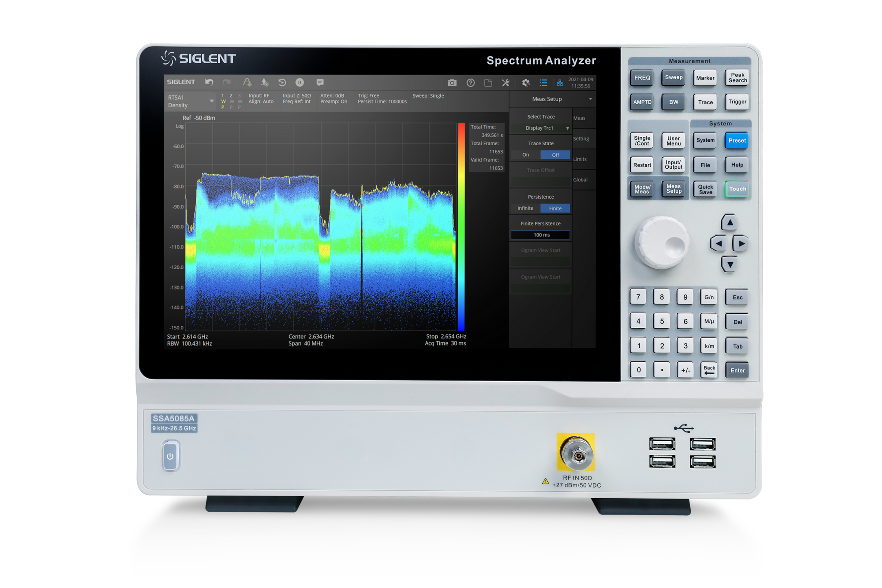Click the undo arrow icon

point(209,82)
